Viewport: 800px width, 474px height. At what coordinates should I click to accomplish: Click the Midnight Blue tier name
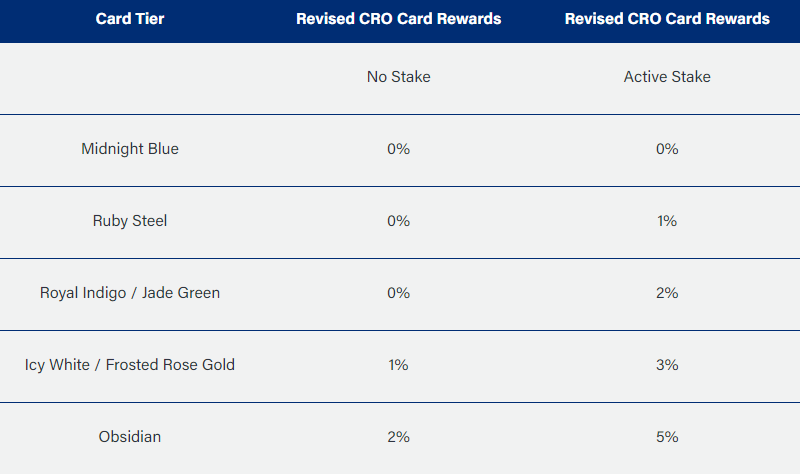coord(130,149)
